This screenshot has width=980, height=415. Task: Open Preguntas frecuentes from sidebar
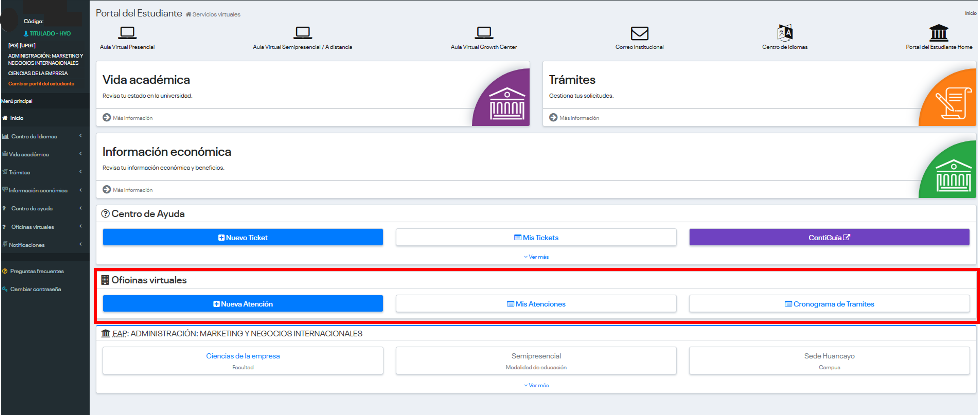[x=37, y=271]
